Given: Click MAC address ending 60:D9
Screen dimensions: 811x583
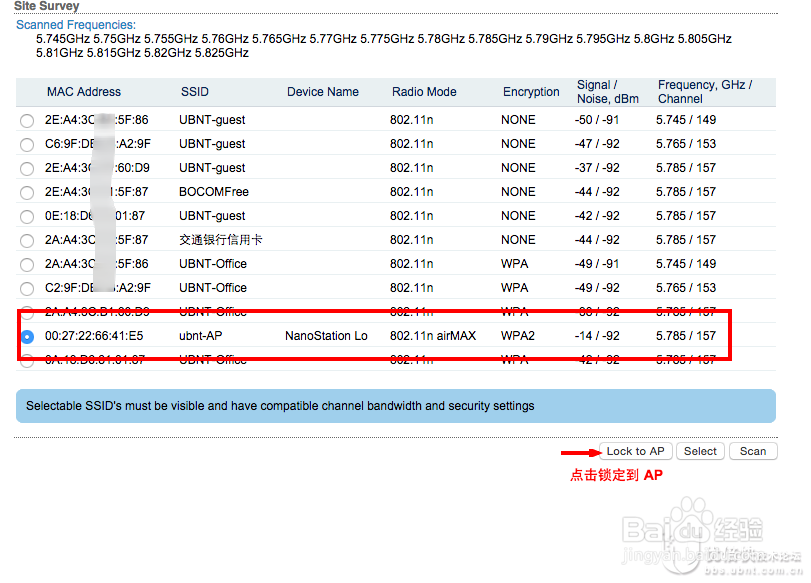Looking at the screenshot, I should (x=97, y=168).
